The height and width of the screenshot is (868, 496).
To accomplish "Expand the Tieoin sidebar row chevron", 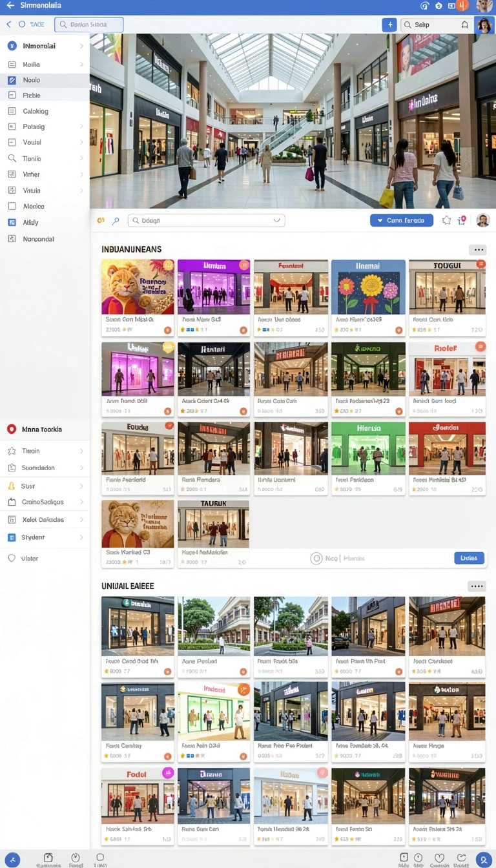I will (x=81, y=451).
